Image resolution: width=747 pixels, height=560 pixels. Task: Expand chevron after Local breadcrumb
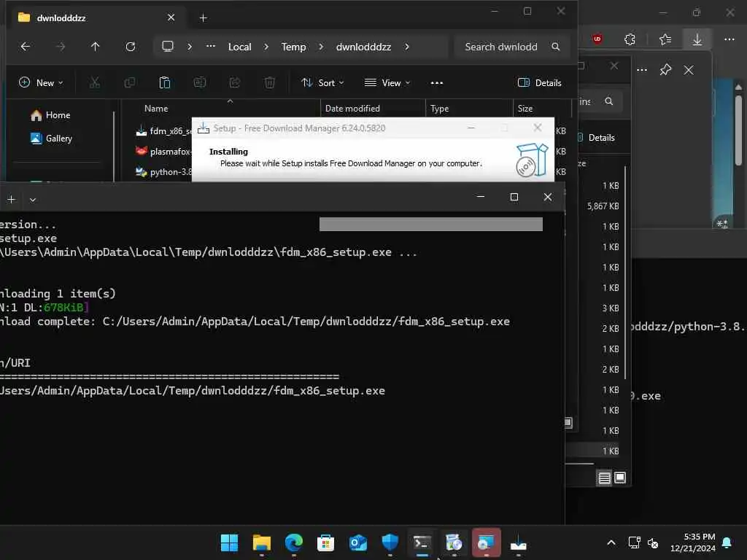(x=266, y=47)
